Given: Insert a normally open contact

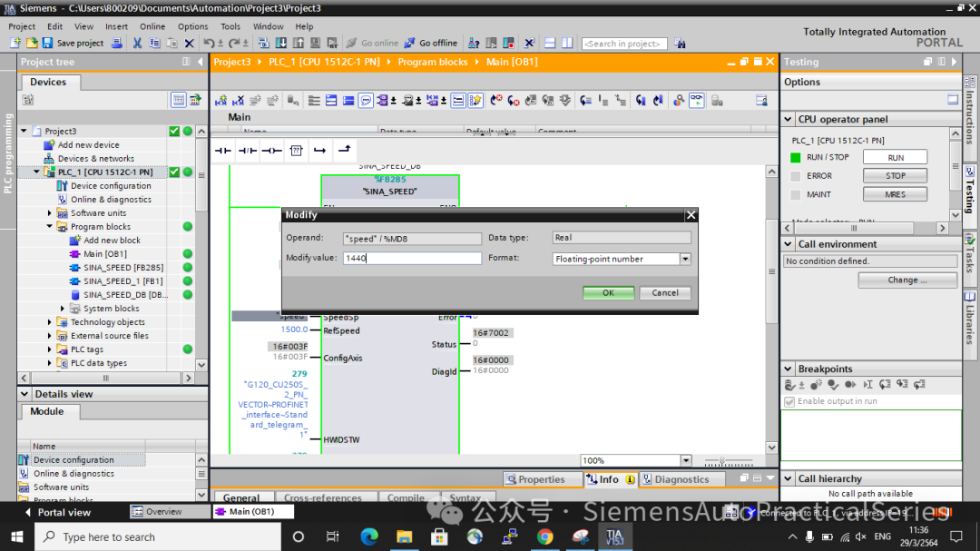Looking at the screenshot, I should click(x=223, y=150).
